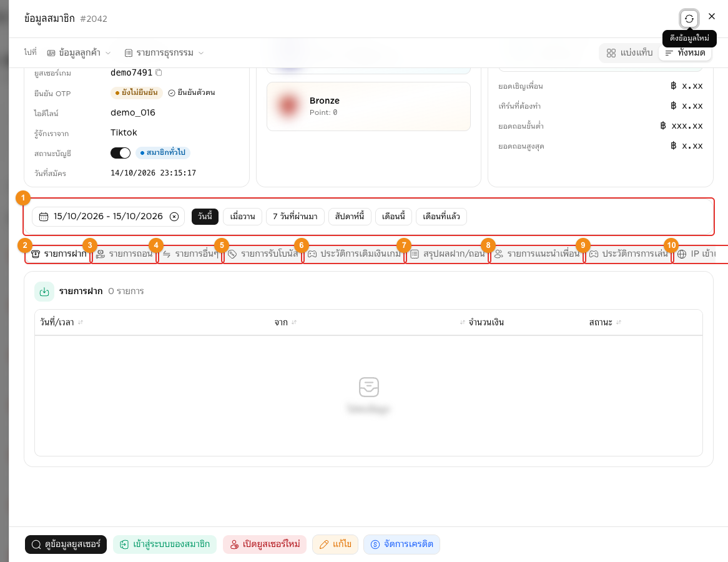Select the เมื่อวาน date preset
728x562 pixels.
point(243,217)
